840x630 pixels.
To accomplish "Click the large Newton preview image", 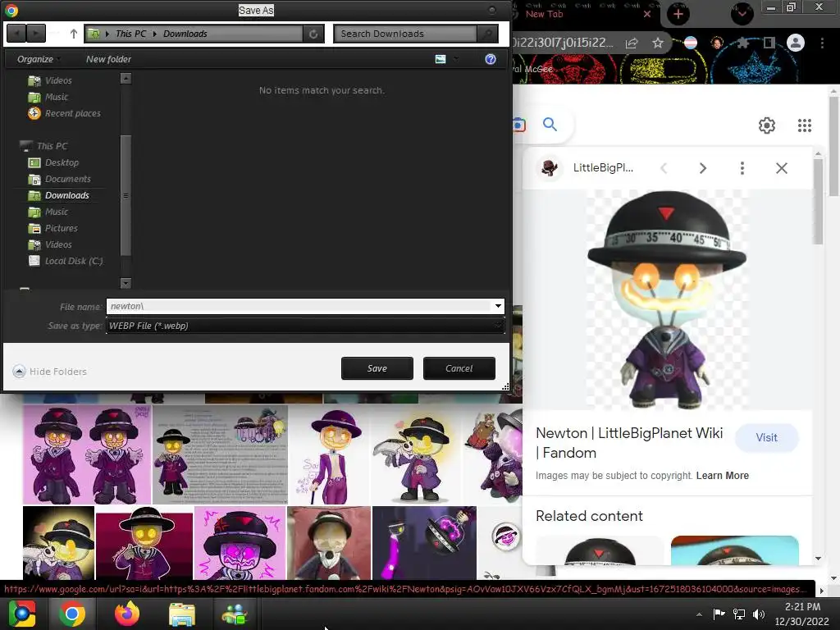I will [666, 299].
